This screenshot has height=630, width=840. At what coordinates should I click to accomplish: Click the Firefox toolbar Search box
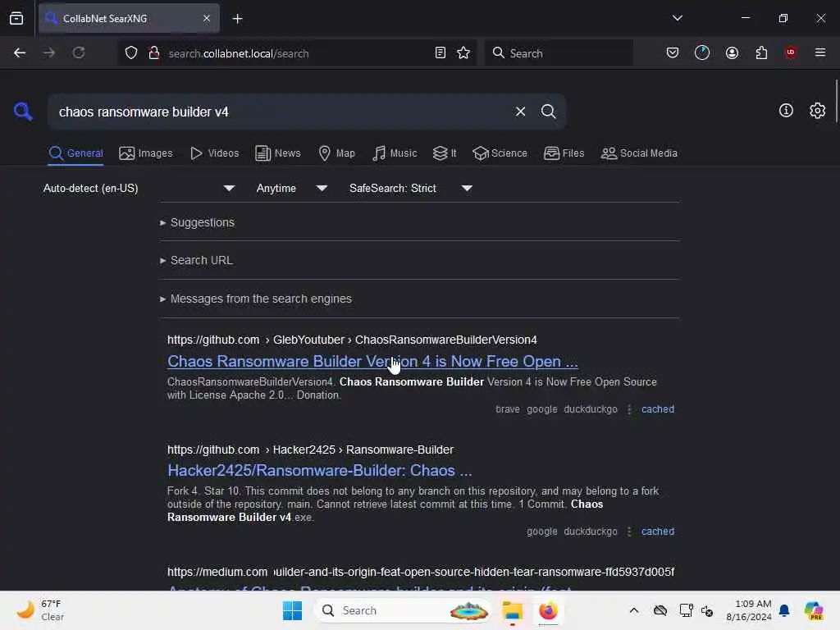(559, 52)
